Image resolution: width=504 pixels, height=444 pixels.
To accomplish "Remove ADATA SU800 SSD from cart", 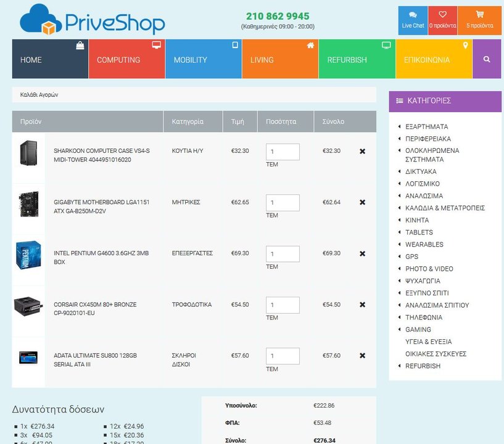I will (x=362, y=356).
